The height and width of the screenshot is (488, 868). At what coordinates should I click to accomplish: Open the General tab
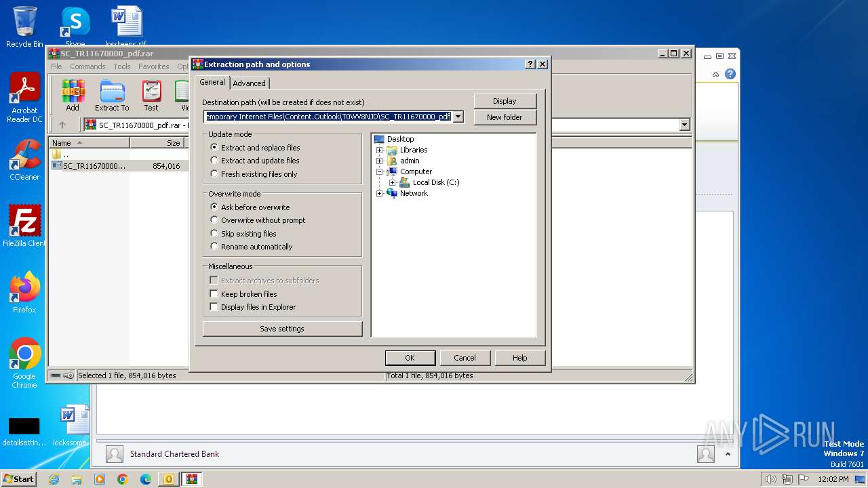pos(212,82)
